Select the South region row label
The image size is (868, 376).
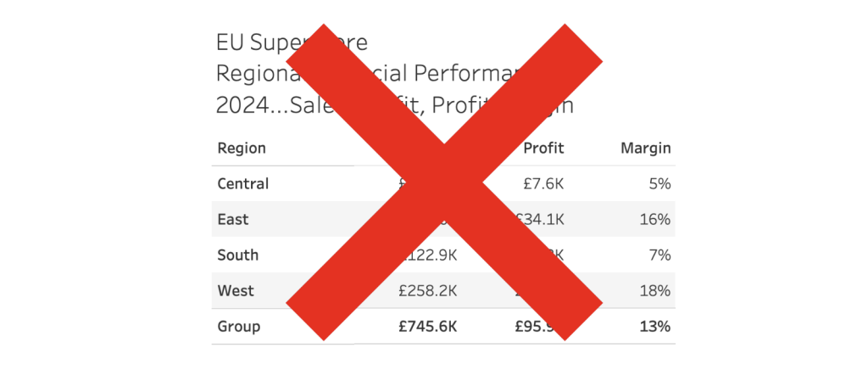238,255
